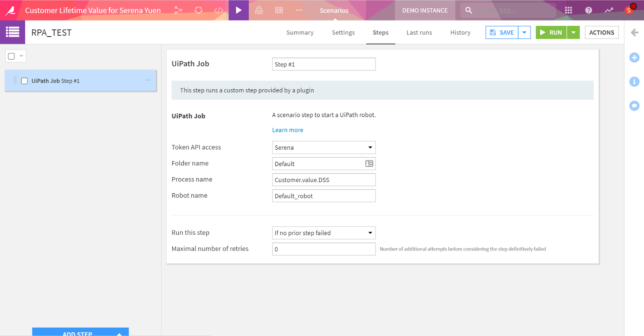The height and width of the screenshot is (336, 644).
Task: Click the Folder name field card icon
Action: pos(369,164)
